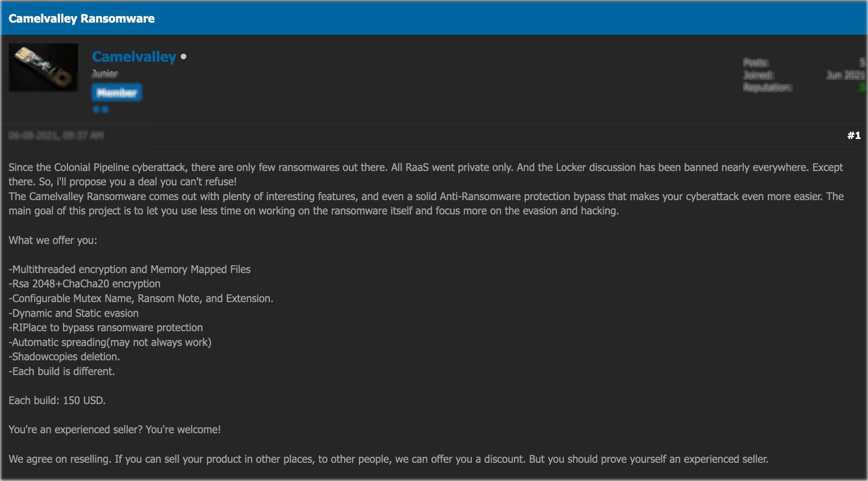The height and width of the screenshot is (481, 868).
Task: Click the RIPlace bypass feature line
Action: [106, 327]
